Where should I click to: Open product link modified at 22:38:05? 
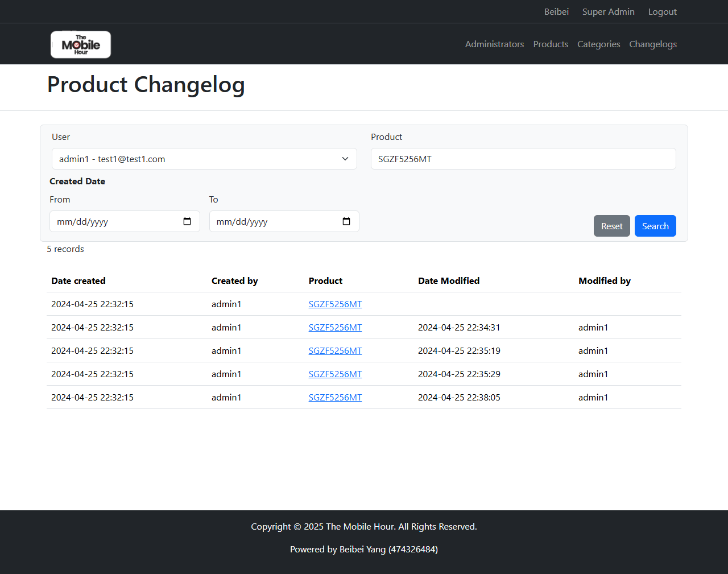(335, 398)
